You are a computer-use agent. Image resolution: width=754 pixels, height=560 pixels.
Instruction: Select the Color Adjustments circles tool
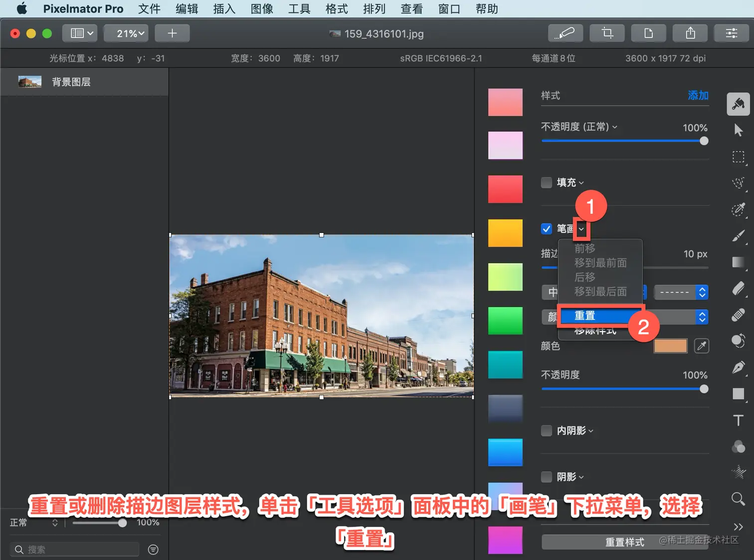[738, 446]
